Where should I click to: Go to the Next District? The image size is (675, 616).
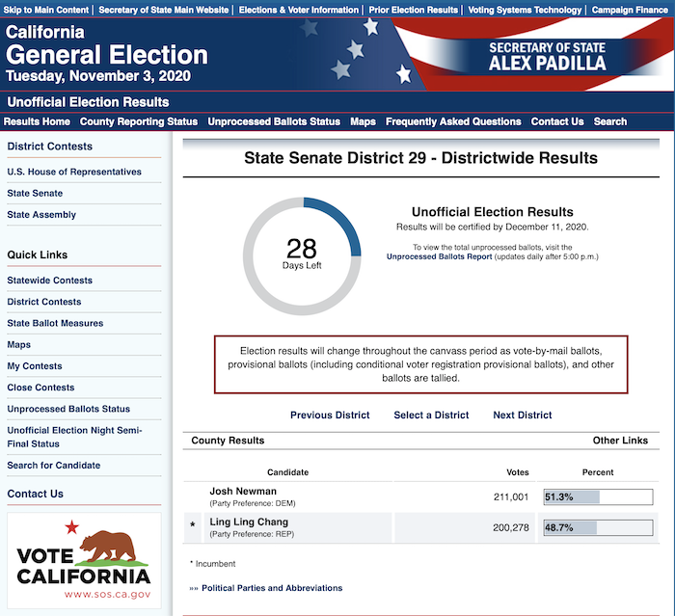pos(523,415)
